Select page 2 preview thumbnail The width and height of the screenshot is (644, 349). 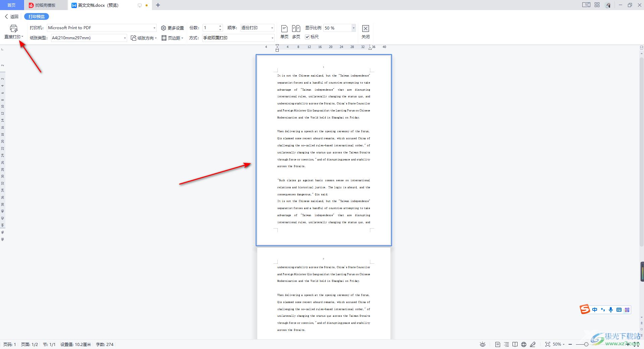click(324, 294)
